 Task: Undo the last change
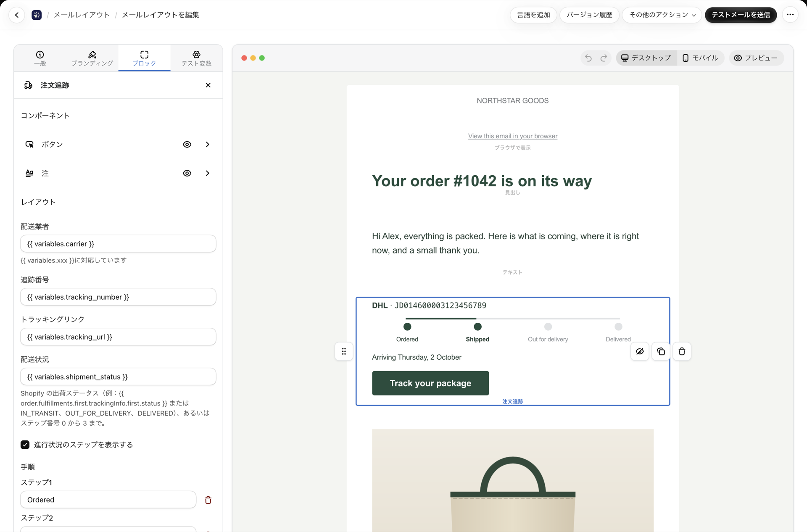pyautogui.click(x=588, y=58)
